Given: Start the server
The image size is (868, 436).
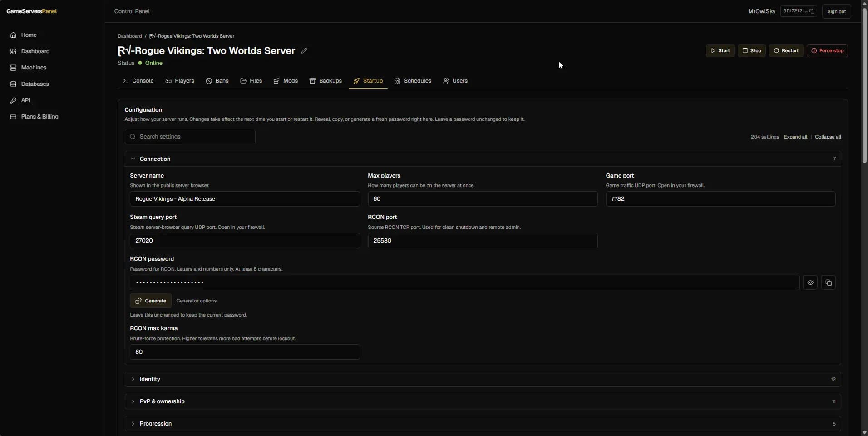Looking at the screenshot, I should [x=720, y=50].
